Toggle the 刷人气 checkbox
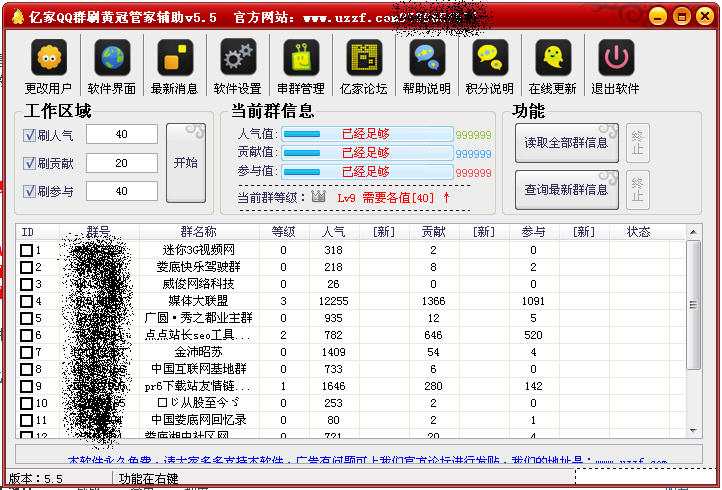Image resolution: width=722 pixels, height=490 pixels. pyautogui.click(x=29, y=135)
